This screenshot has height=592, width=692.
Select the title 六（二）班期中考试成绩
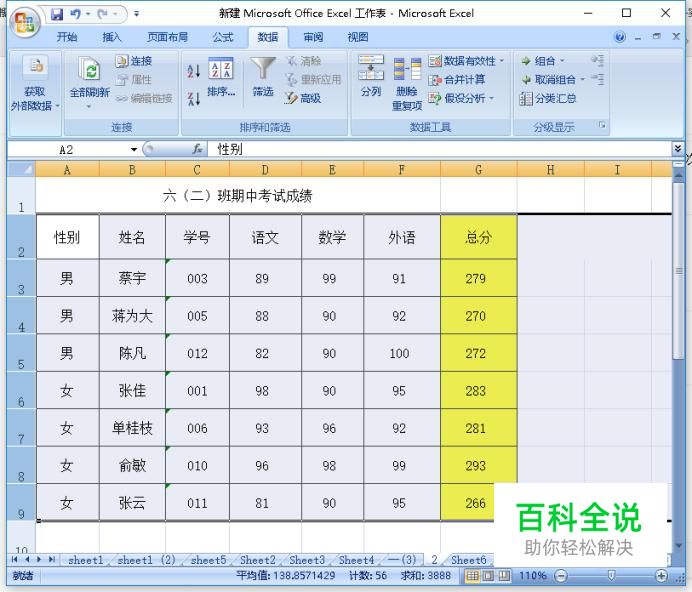tap(237, 195)
